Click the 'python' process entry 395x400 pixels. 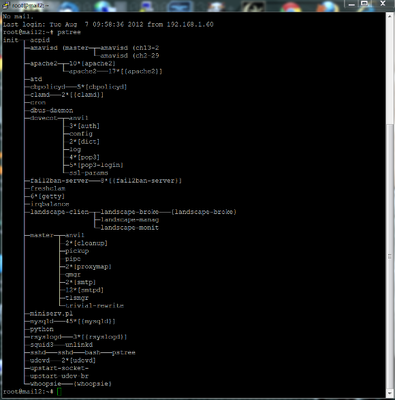tap(42, 329)
